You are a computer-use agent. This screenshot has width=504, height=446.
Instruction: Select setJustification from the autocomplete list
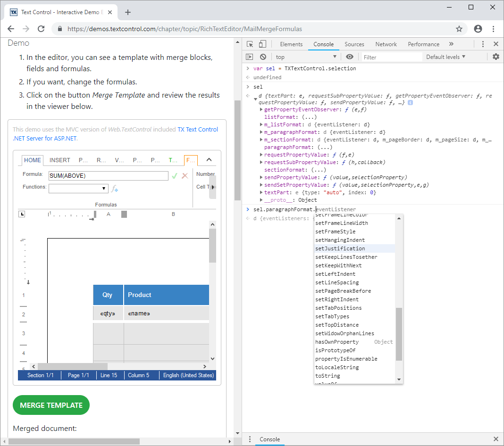point(340,248)
